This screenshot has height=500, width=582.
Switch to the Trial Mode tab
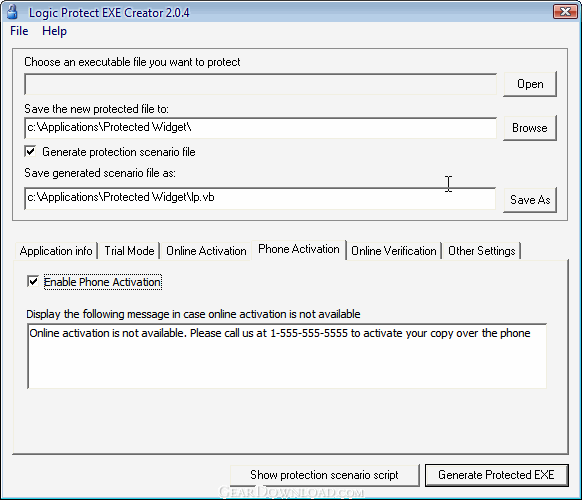129,251
